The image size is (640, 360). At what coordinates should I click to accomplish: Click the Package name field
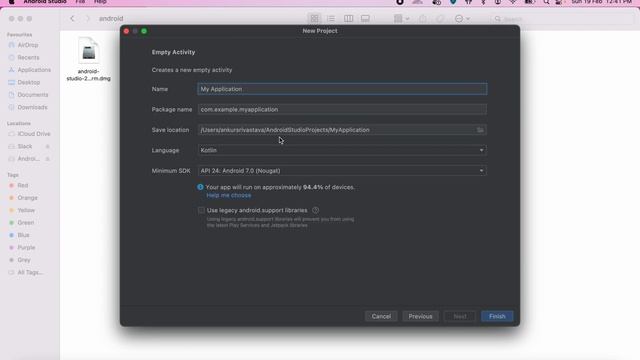tap(342, 109)
